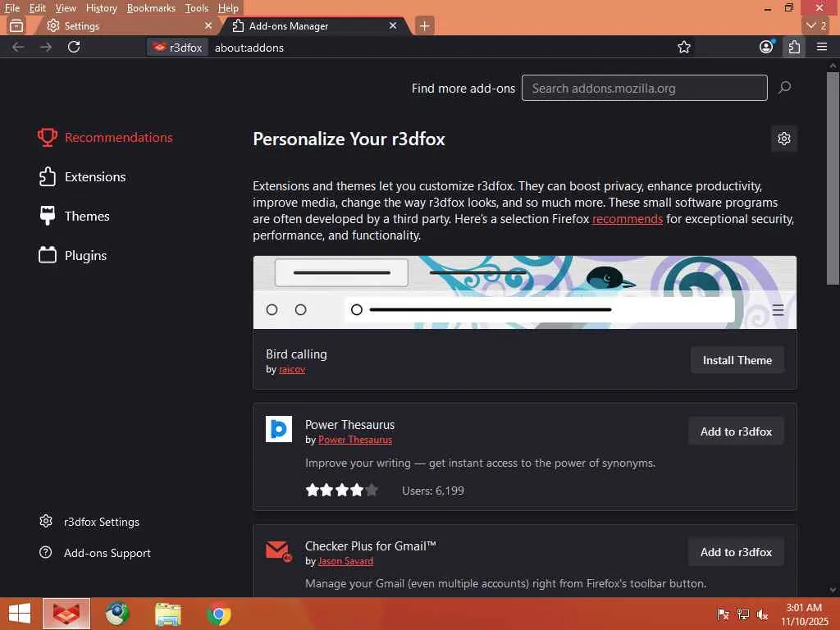
Task: Open the File menu
Action: (x=11, y=8)
